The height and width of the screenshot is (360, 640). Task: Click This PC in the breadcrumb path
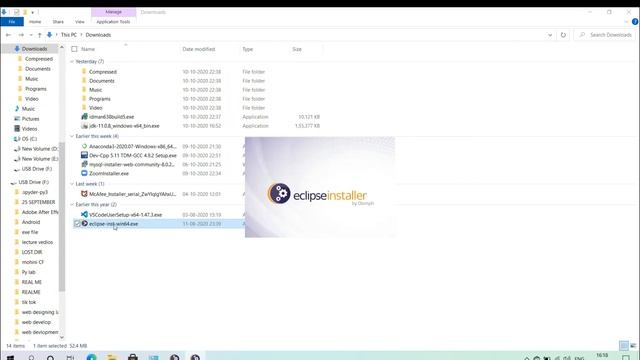(69, 35)
